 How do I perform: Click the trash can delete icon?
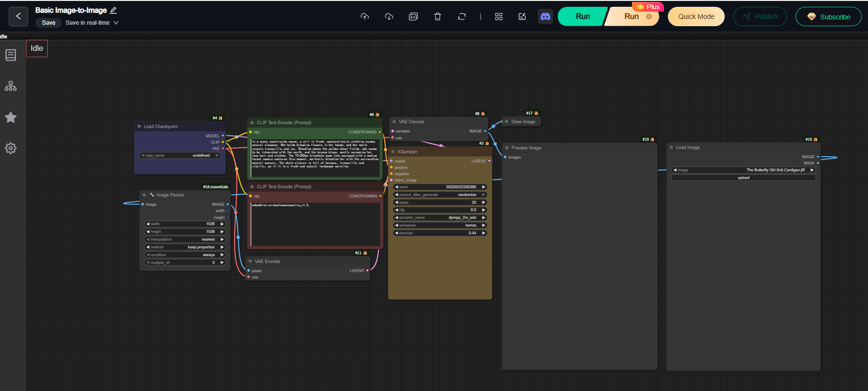[438, 16]
